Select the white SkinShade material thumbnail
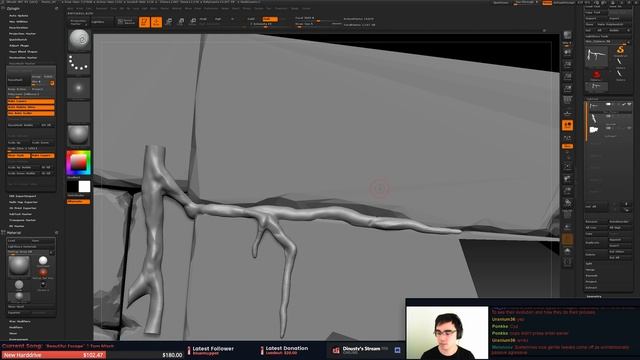This screenshot has height=360, width=640. click(43, 260)
